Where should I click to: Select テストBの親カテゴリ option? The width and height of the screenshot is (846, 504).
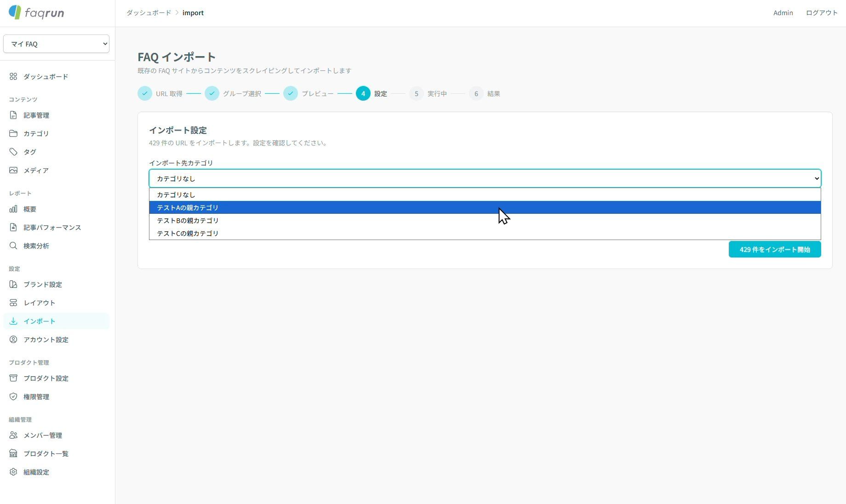tap(485, 220)
